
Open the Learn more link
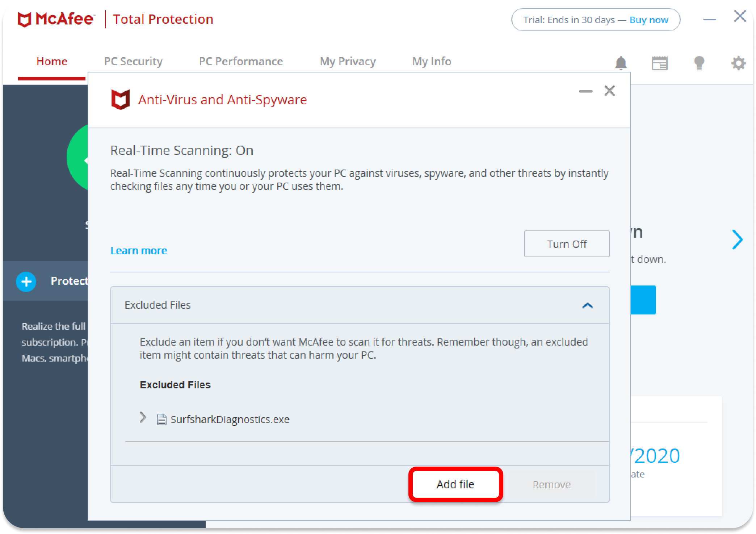[139, 250]
